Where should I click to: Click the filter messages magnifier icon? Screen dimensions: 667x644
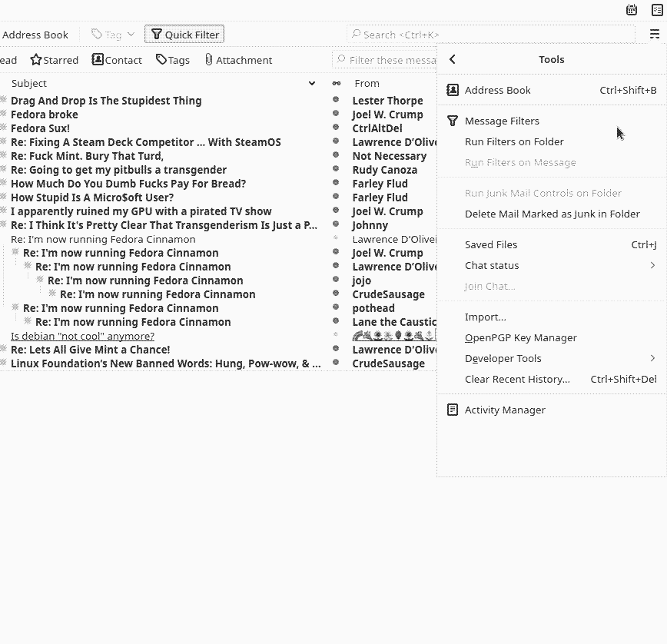[x=341, y=59]
